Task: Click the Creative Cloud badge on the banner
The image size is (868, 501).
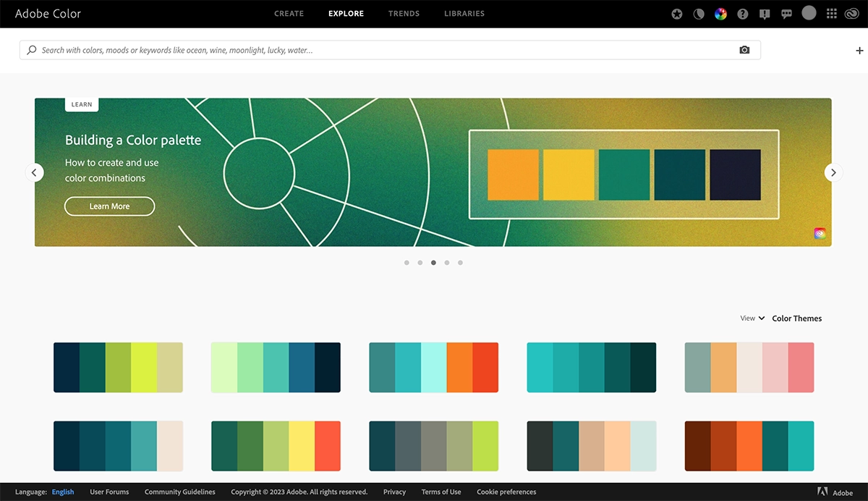Action: coord(820,234)
